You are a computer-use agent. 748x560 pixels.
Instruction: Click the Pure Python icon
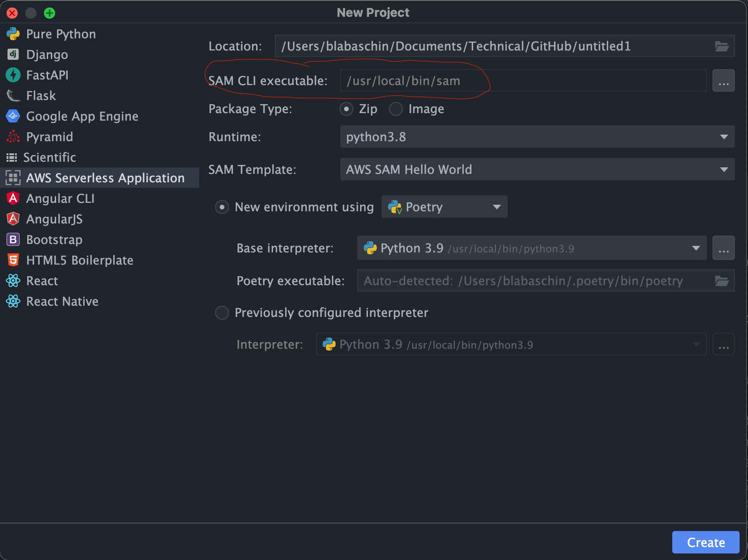point(13,34)
